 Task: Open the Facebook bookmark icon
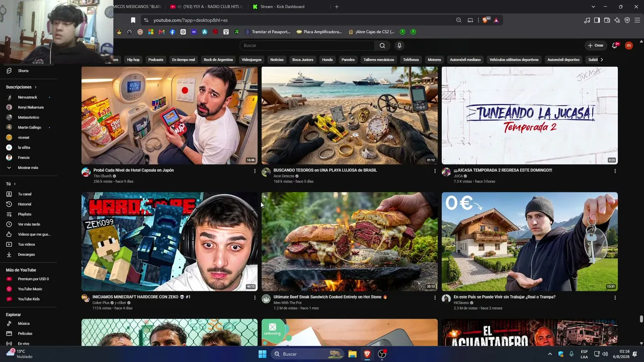172,32
